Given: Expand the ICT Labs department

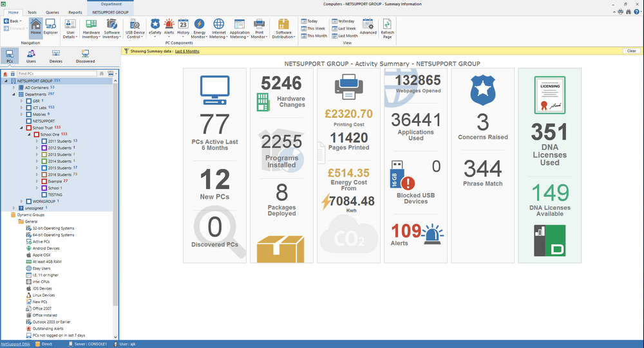Looking at the screenshot, I should click(x=22, y=107).
